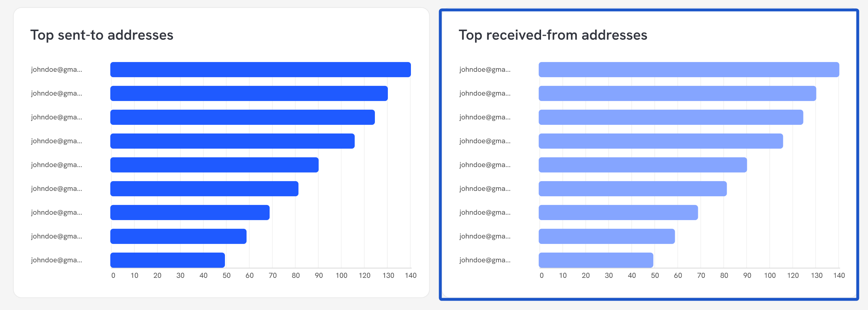Click received-from bar ending at 90
868x310 pixels.
pyautogui.click(x=642, y=165)
